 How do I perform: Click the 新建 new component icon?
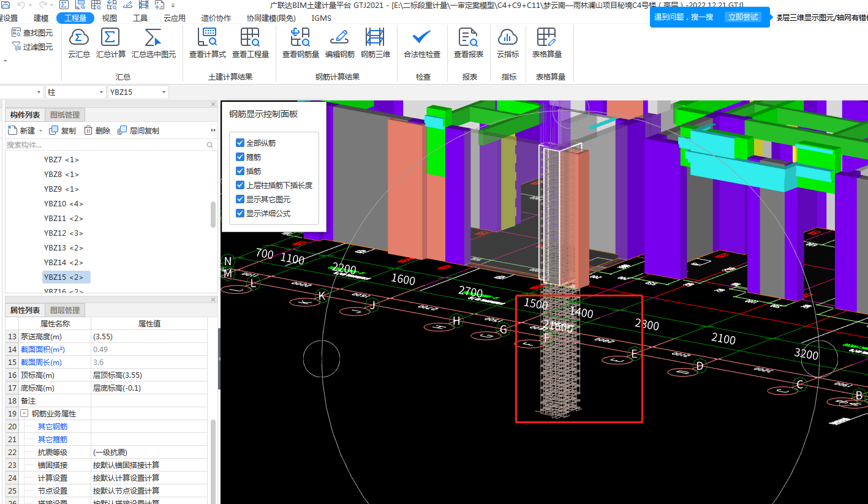[x=12, y=130]
